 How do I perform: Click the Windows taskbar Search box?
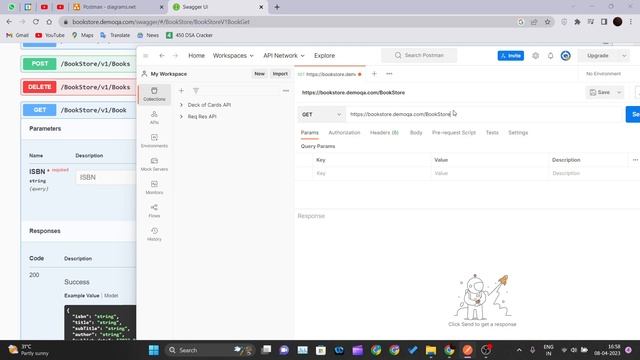coord(209,350)
